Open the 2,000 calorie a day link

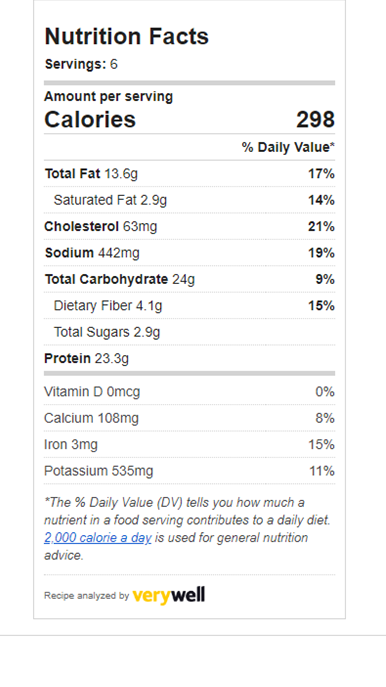[98, 538]
